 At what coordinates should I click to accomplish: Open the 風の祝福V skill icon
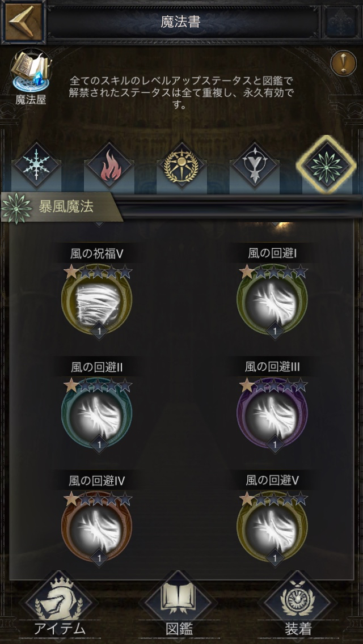click(97, 299)
